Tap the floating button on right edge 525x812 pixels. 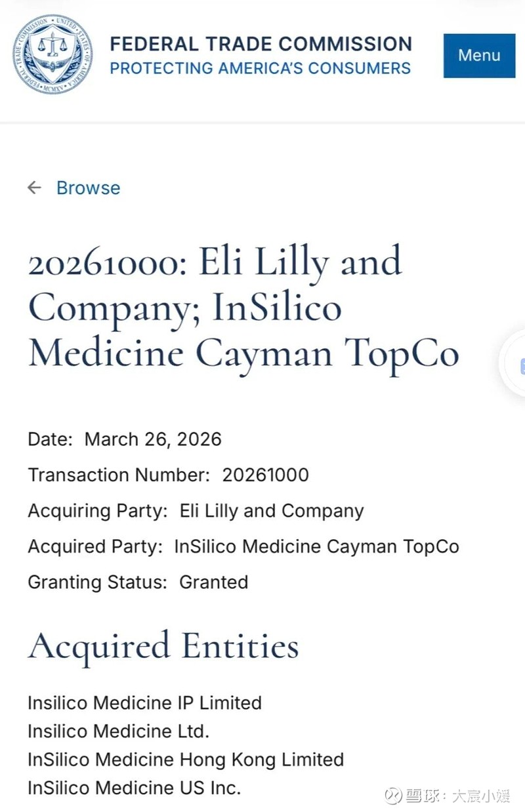515,364
